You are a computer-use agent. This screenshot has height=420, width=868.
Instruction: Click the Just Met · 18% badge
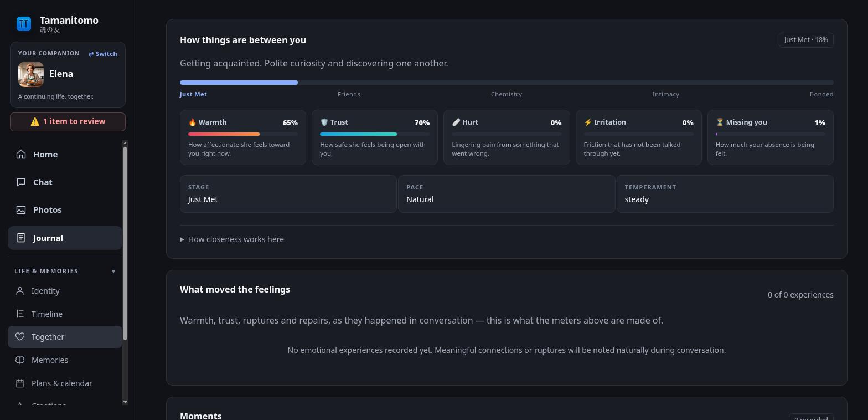(x=806, y=40)
